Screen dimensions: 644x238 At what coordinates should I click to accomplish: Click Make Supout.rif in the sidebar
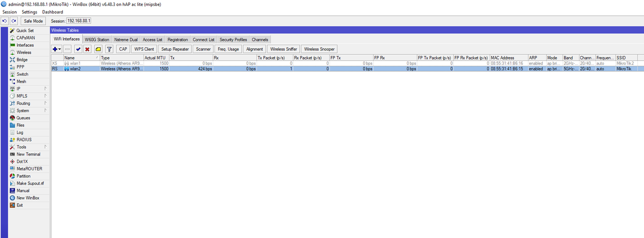30,183
